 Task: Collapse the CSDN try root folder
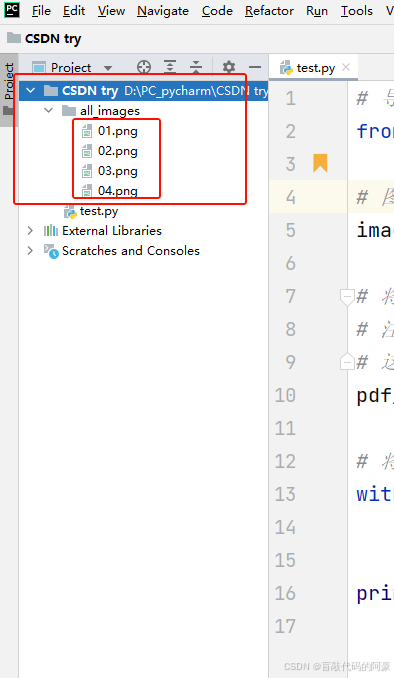(30, 90)
